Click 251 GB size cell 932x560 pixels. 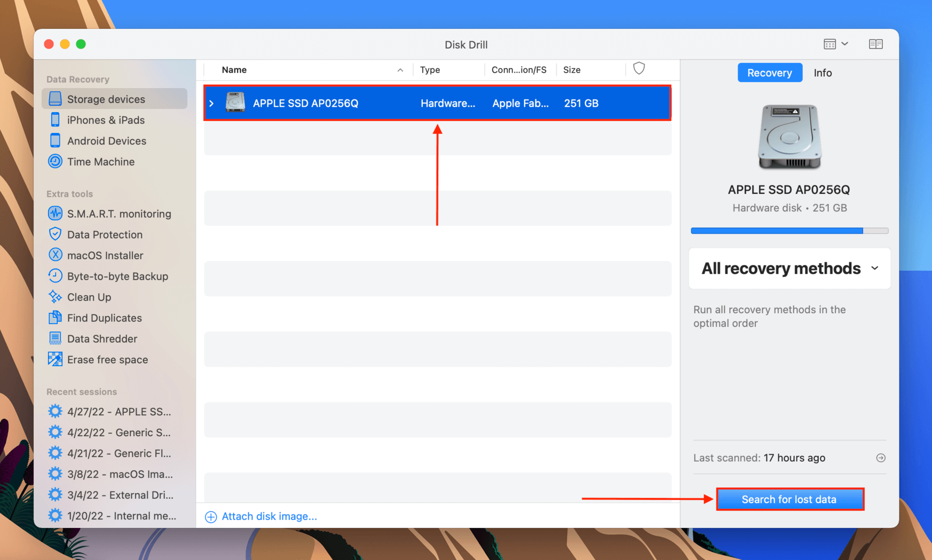(x=581, y=104)
